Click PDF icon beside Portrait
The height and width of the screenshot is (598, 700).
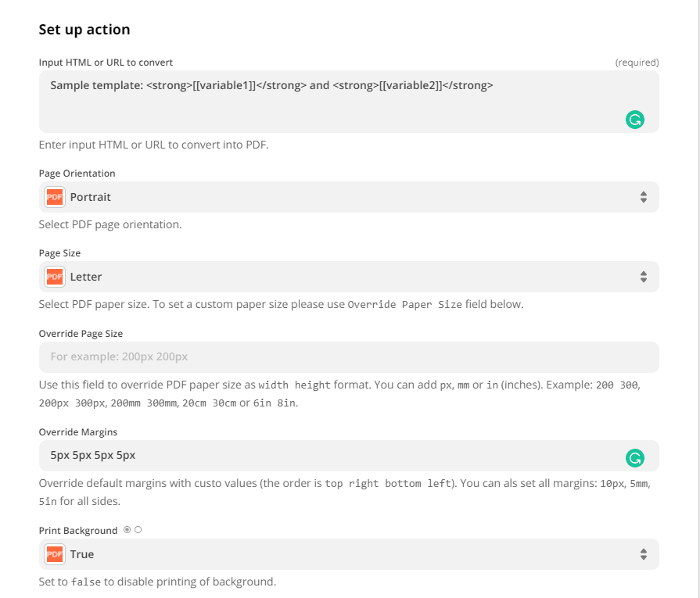click(55, 197)
